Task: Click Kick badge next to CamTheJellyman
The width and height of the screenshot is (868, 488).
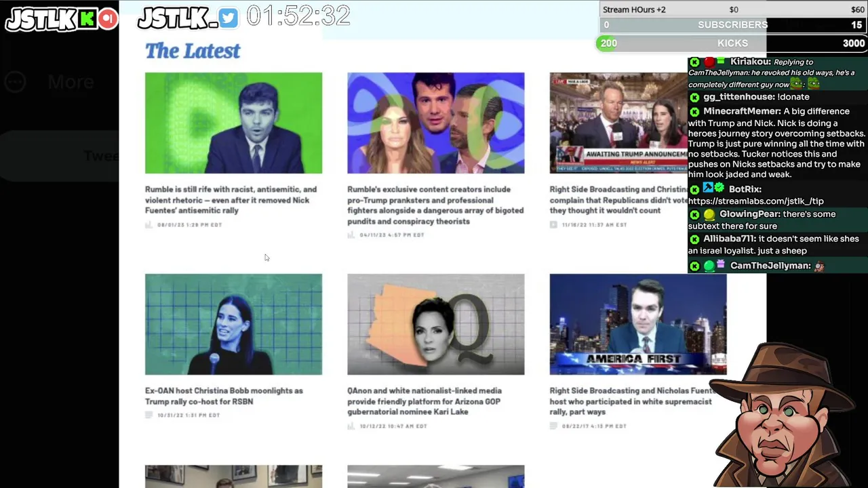Action: (x=694, y=266)
